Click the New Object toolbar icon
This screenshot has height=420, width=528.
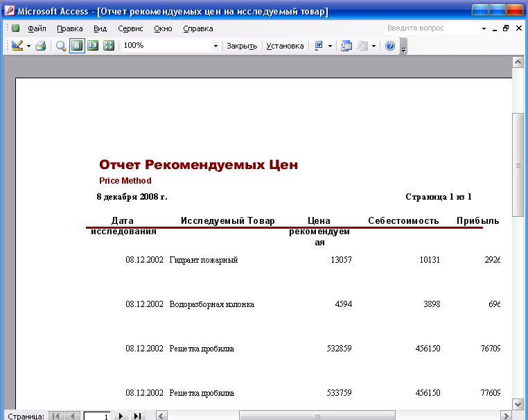tap(362, 46)
